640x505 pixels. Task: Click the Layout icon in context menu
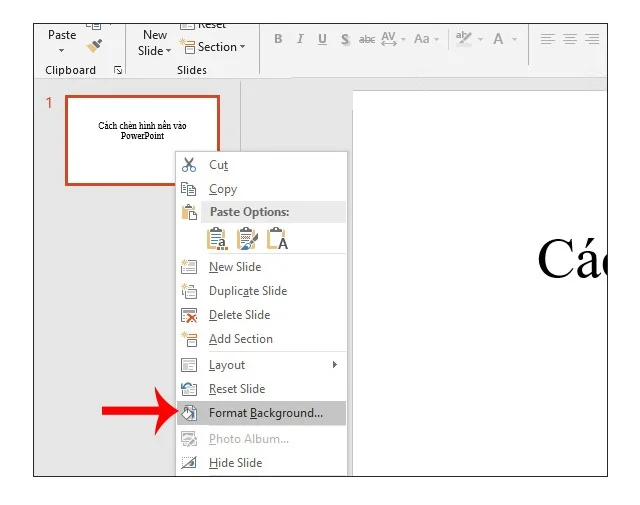189,365
